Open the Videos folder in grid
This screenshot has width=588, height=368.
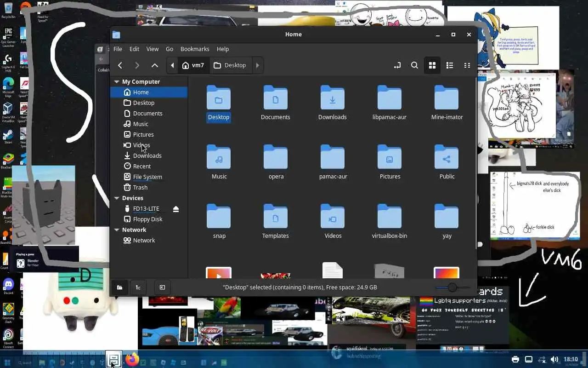click(333, 222)
